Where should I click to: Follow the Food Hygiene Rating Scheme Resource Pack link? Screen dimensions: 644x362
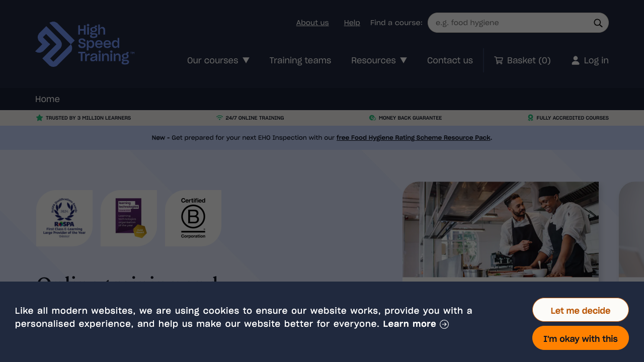pos(413,138)
